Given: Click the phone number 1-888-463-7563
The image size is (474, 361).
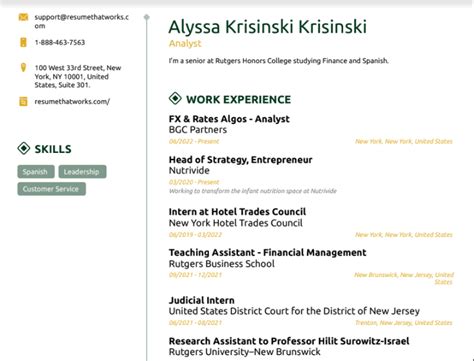Looking at the screenshot, I should point(60,42).
